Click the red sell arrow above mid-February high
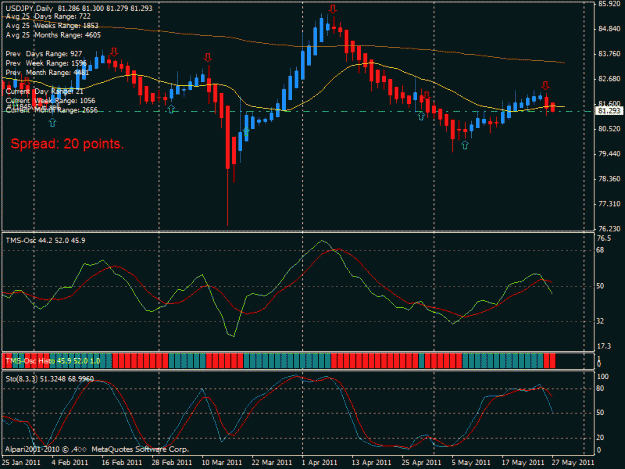625x469 pixels. pos(114,52)
